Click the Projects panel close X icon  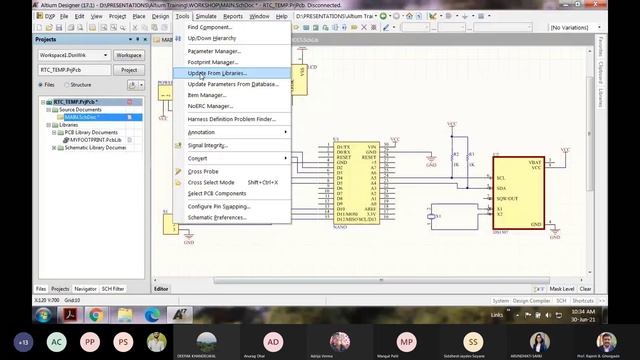(145, 39)
